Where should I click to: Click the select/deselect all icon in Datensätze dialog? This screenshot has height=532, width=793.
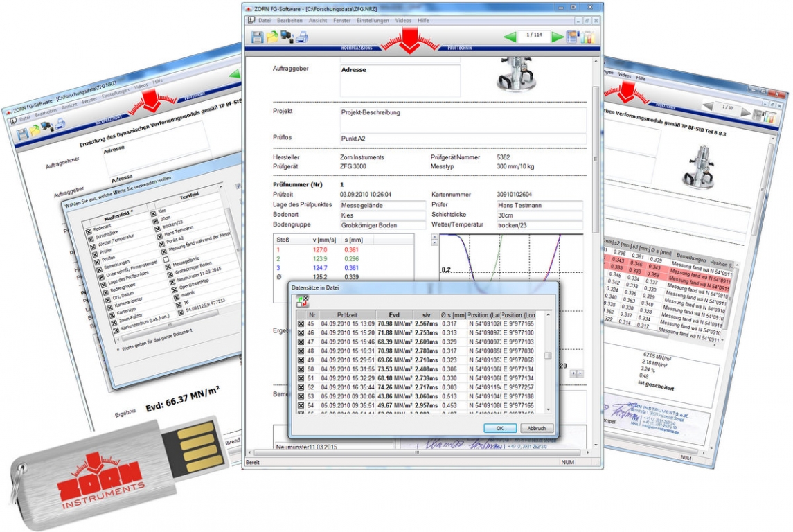(302, 301)
